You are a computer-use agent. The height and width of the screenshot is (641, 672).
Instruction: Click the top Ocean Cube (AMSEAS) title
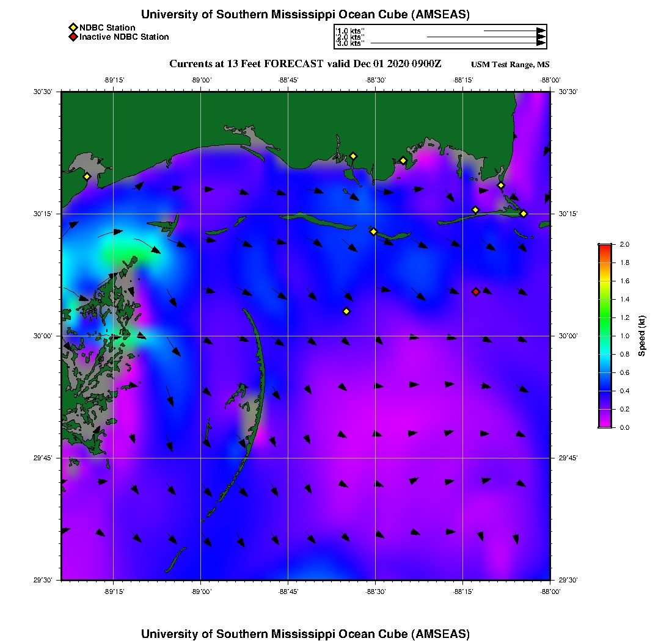pyautogui.click(x=305, y=15)
